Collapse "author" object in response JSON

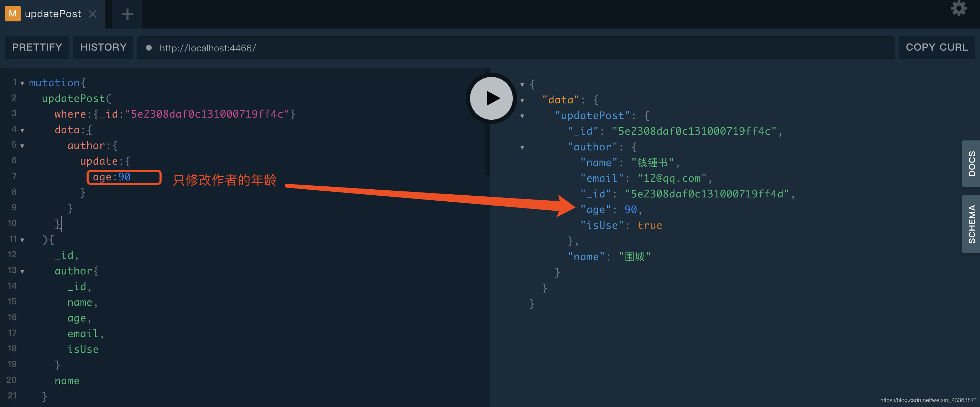coord(522,148)
